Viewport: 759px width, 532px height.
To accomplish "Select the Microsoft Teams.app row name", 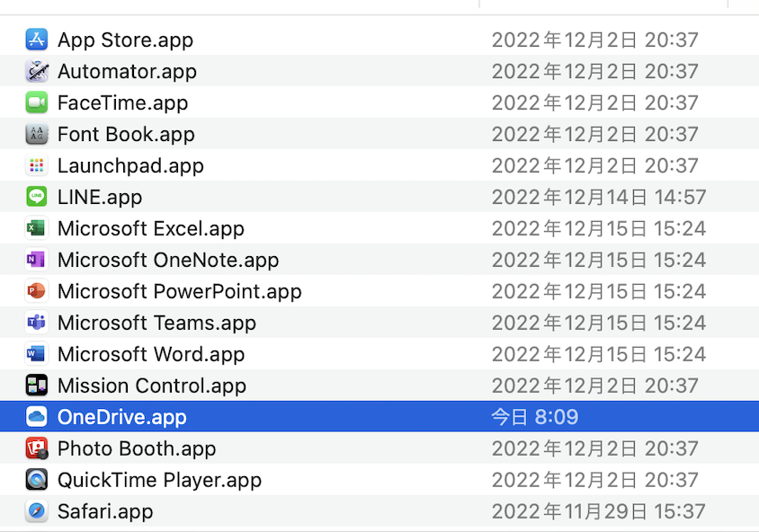I will [x=156, y=323].
